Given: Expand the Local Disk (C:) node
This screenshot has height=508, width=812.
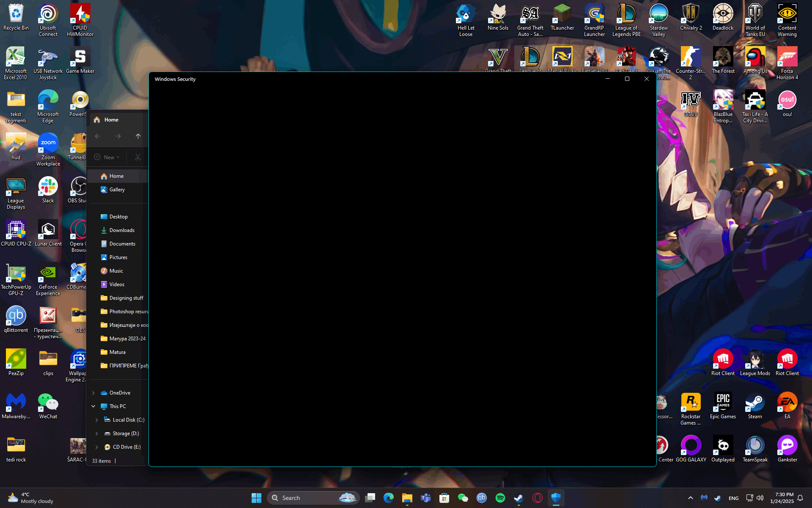Looking at the screenshot, I should point(97,420).
